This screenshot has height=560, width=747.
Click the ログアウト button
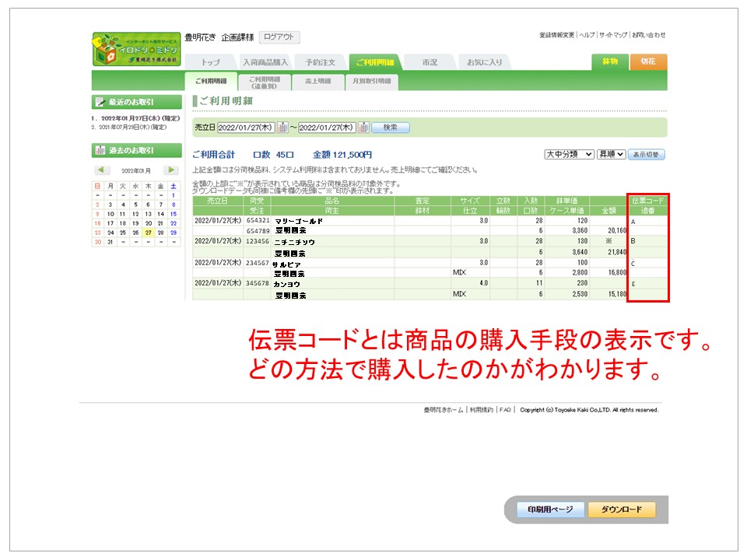(x=279, y=37)
